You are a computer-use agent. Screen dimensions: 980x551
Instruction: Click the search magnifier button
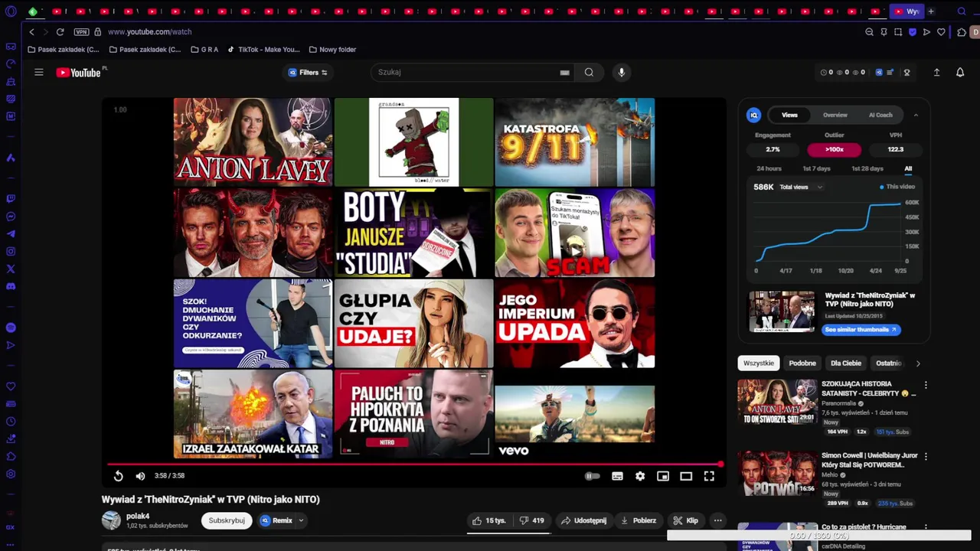pyautogui.click(x=589, y=72)
